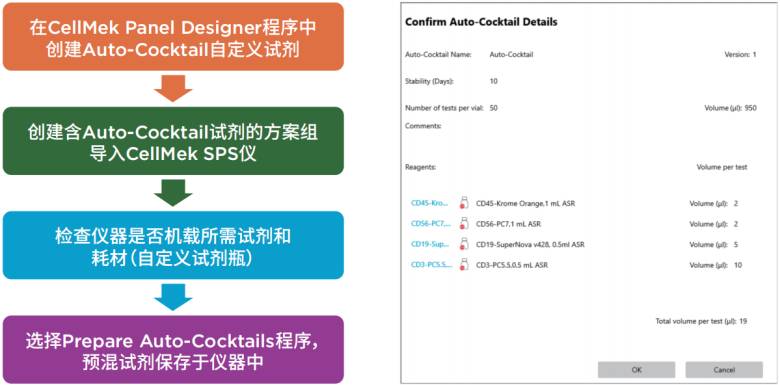Select the text 'CD45-Krome Orange,1 mL ASR'
Viewport: 780px width, 385px height.
525,203
